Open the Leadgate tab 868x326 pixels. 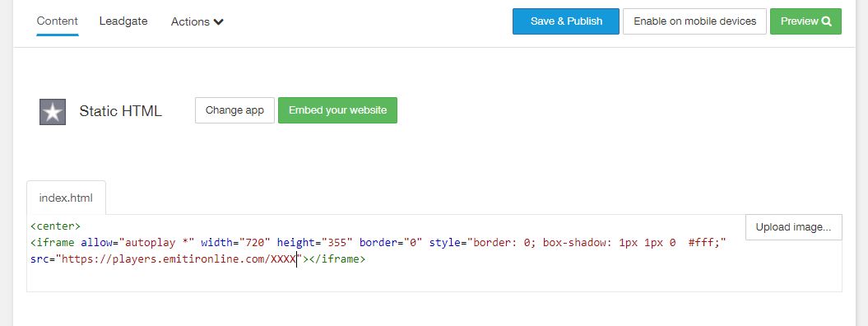(123, 21)
